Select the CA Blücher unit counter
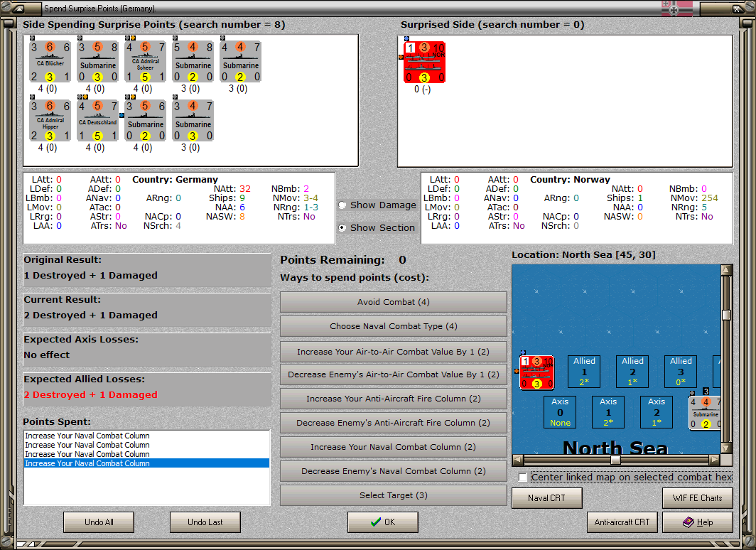The width and height of the screenshot is (756, 550). (50, 62)
